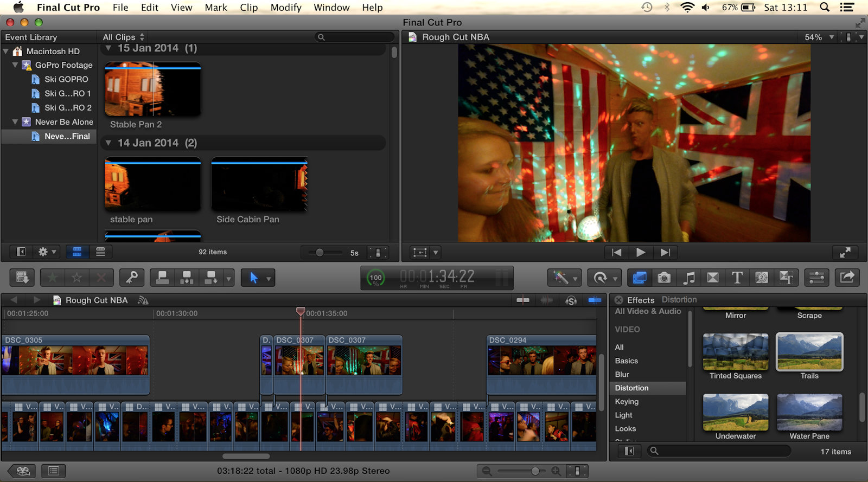Open the Retime speed menu
Image resolution: width=868 pixels, height=482 pixels.
click(x=605, y=278)
